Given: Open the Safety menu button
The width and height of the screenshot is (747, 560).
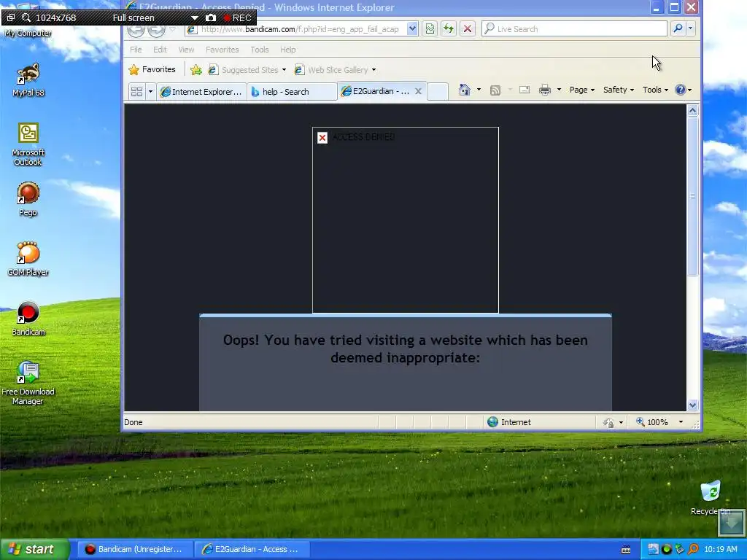Looking at the screenshot, I should pyautogui.click(x=618, y=90).
